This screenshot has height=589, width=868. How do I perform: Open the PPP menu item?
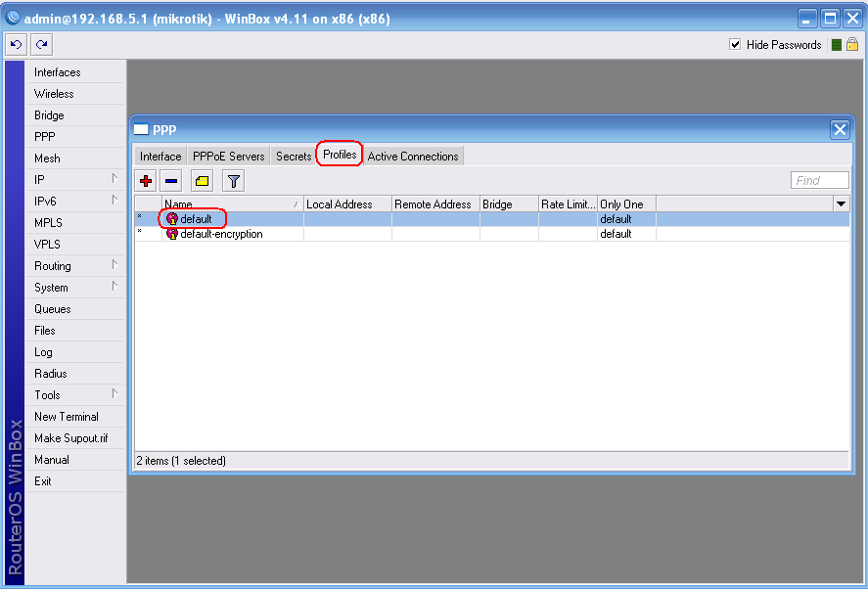(74, 137)
